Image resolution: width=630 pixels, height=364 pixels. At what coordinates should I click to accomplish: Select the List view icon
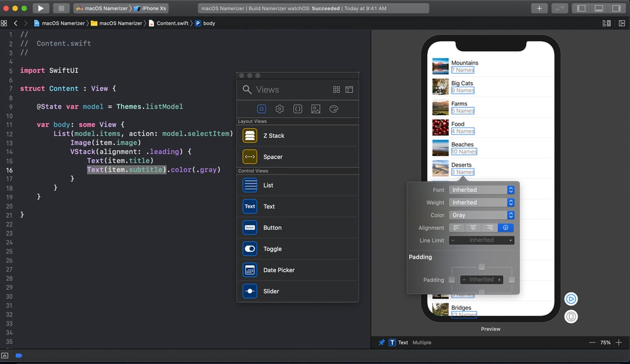click(x=250, y=185)
